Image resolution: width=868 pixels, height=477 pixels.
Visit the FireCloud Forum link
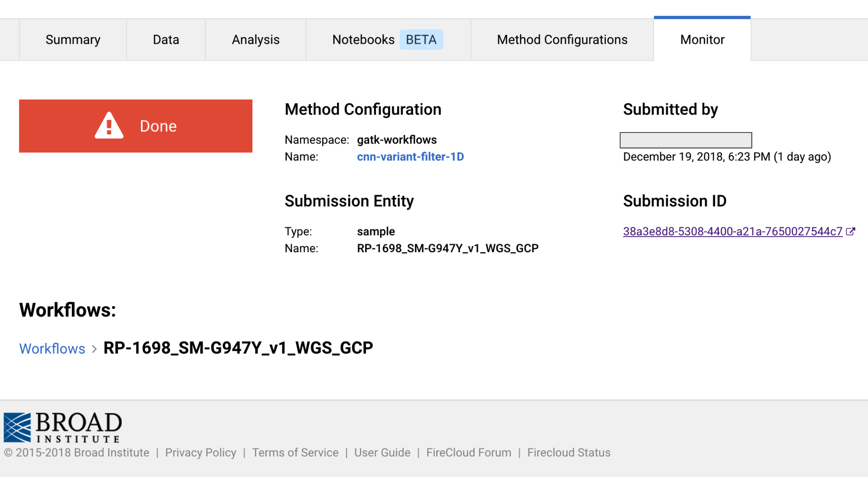(x=468, y=452)
